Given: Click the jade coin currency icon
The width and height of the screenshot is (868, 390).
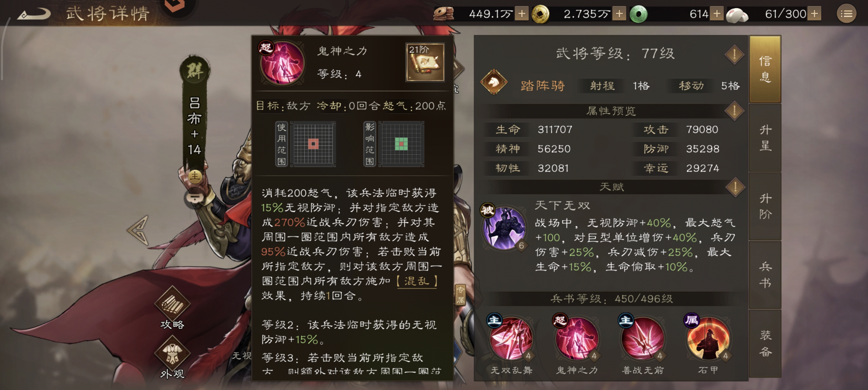Looking at the screenshot, I should pos(638,14).
